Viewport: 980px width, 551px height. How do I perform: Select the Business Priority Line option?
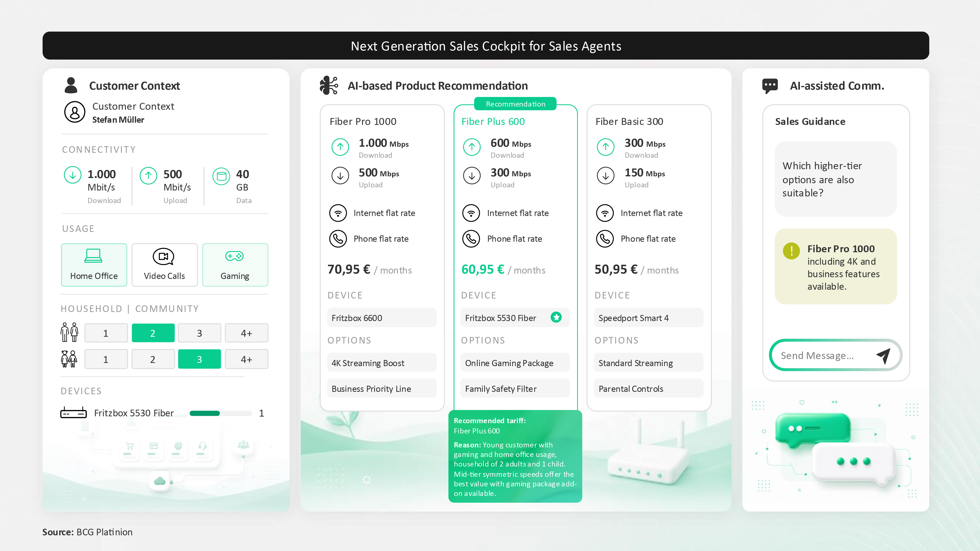click(x=382, y=388)
